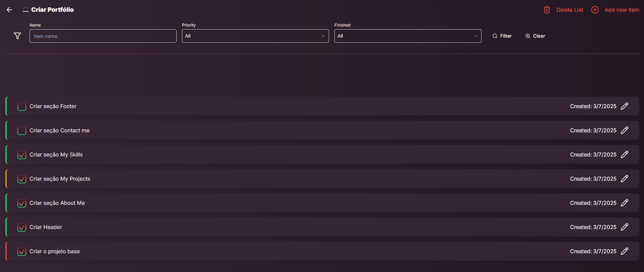Edit 'Criar seção Footer' with pencil icon
This screenshot has width=644, height=272.
click(625, 106)
